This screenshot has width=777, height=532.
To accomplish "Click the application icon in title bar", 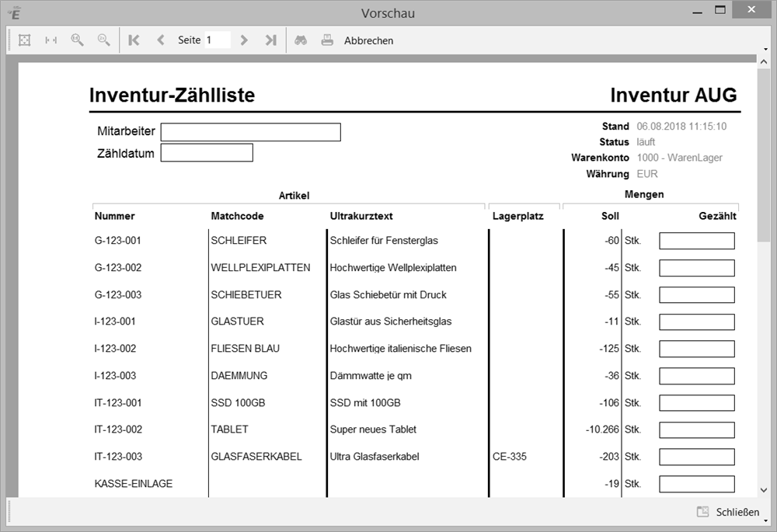I will pyautogui.click(x=15, y=13).
